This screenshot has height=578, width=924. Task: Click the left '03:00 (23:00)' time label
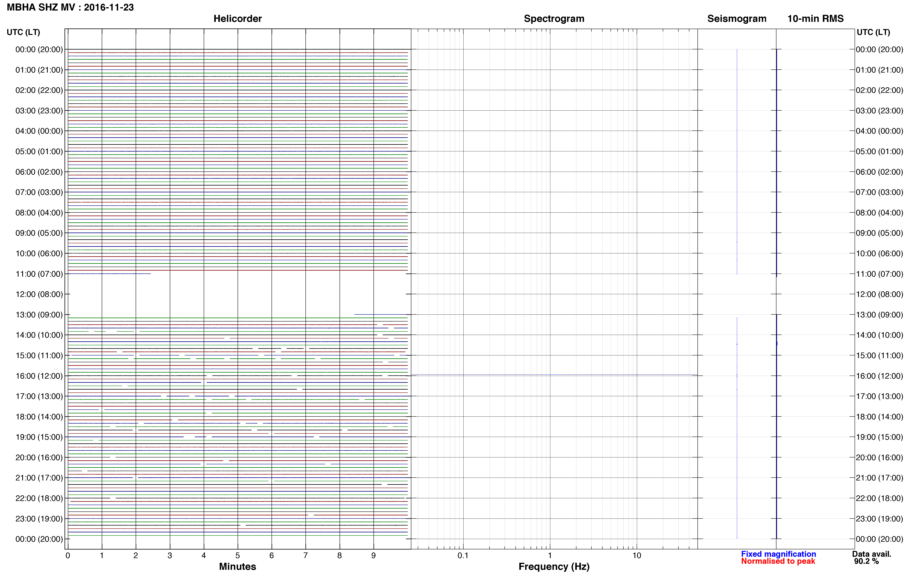pyautogui.click(x=39, y=111)
